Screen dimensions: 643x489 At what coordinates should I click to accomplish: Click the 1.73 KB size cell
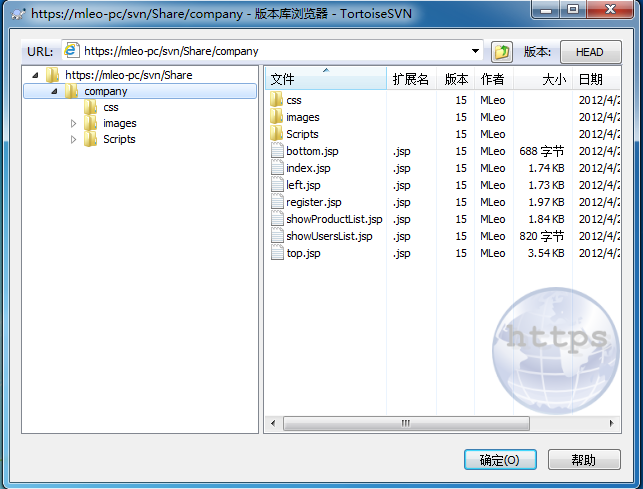pos(546,185)
